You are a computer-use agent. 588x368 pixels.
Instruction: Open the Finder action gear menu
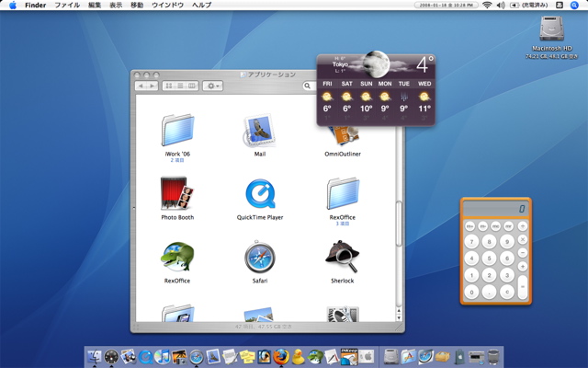point(212,86)
